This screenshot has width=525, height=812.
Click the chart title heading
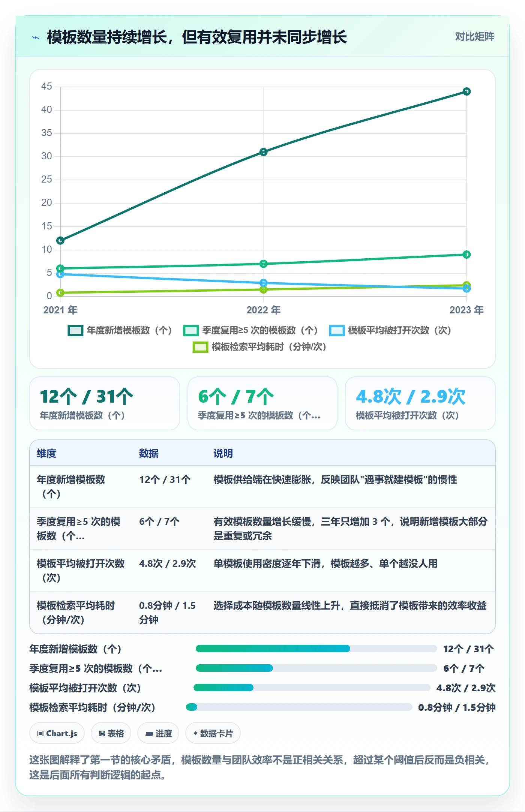pyautogui.click(x=197, y=37)
